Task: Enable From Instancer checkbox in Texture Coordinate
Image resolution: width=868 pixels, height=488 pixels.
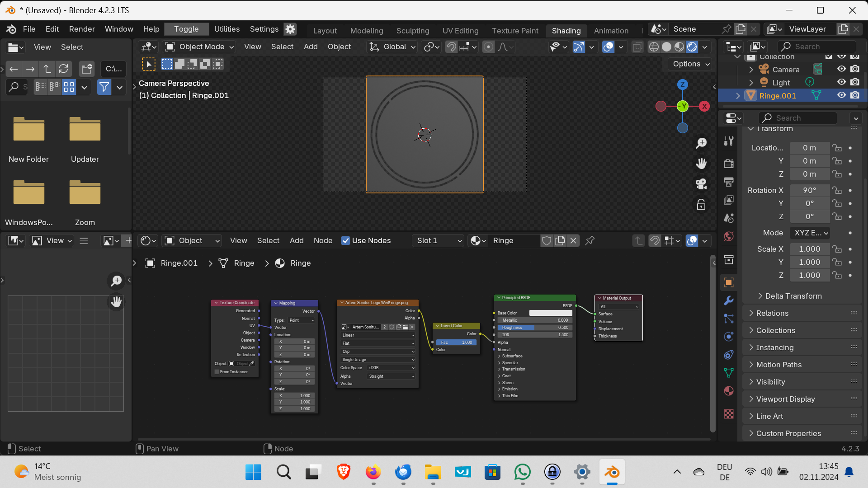Action: point(217,372)
